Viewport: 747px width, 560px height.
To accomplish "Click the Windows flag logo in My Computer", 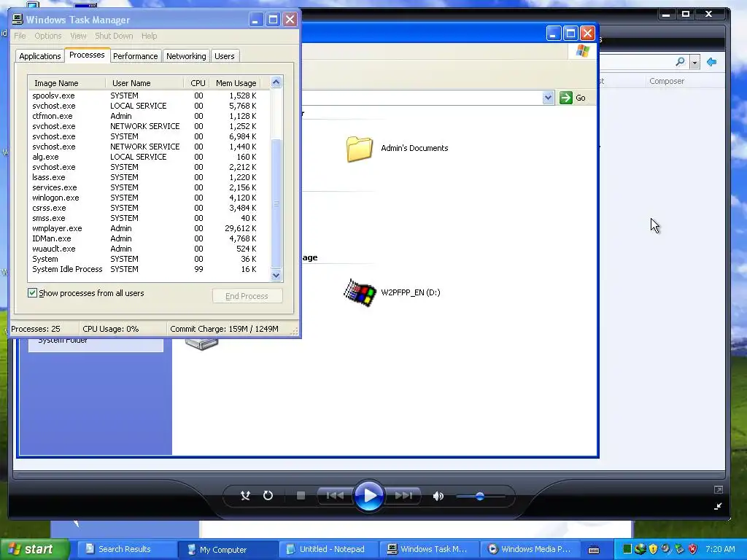I will [582, 51].
